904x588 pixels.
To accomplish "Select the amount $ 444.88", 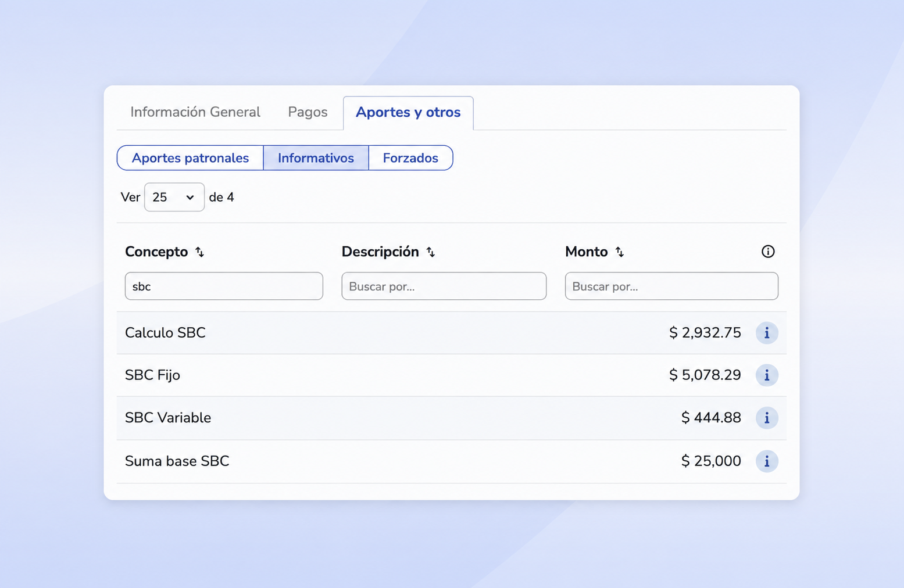I will (x=712, y=418).
